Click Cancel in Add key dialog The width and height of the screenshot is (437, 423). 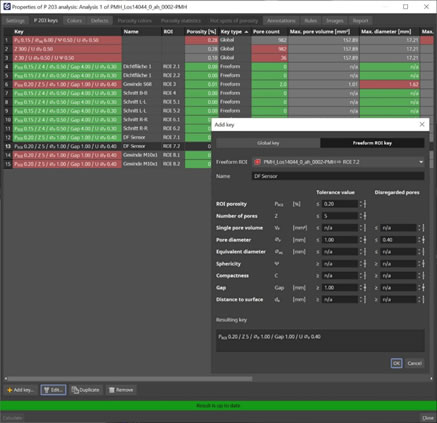[414, 363]
